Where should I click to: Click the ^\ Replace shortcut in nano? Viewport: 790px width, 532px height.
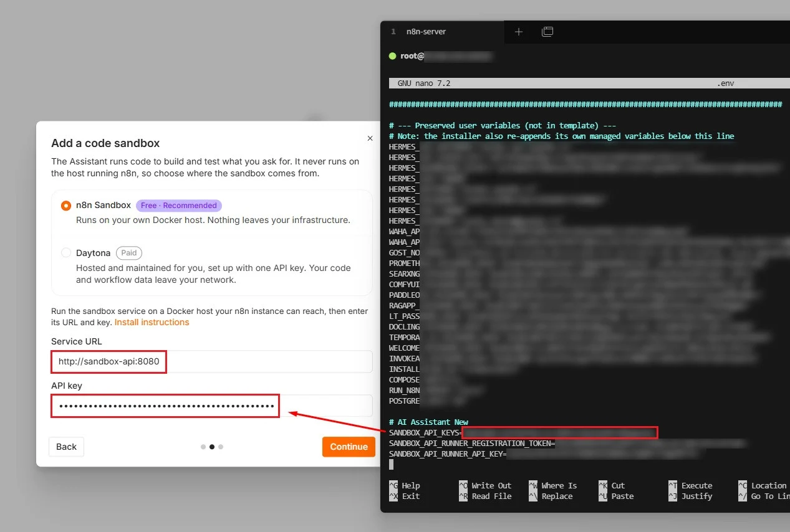pos(550,496)
